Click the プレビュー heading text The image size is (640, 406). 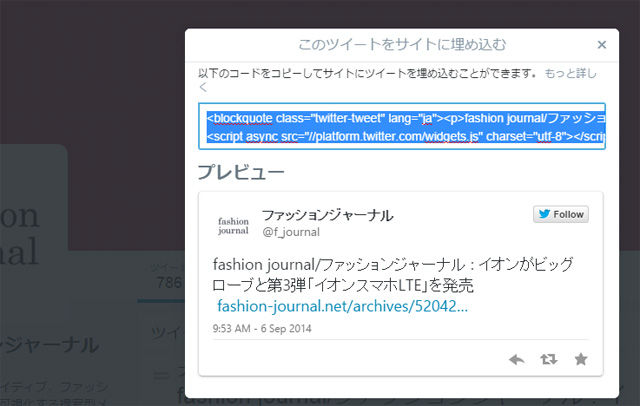click(241, 172)
